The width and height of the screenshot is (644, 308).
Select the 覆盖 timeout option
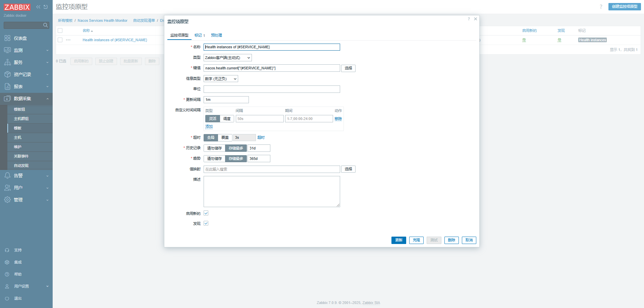pos(225,137)
